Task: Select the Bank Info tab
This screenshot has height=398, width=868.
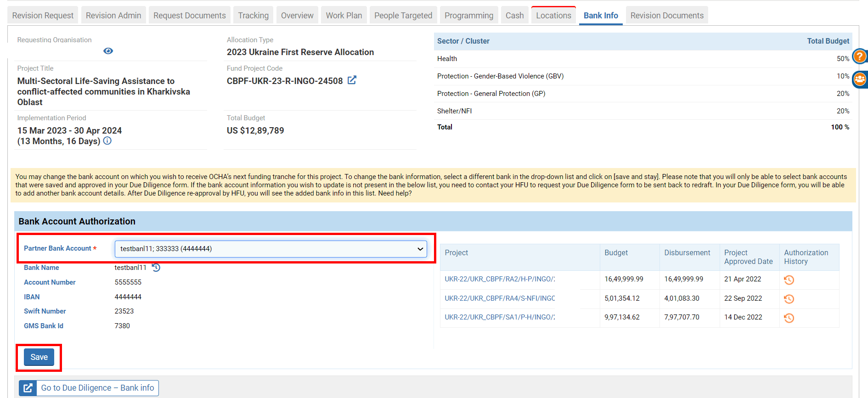Action: [x=601, y=16]
